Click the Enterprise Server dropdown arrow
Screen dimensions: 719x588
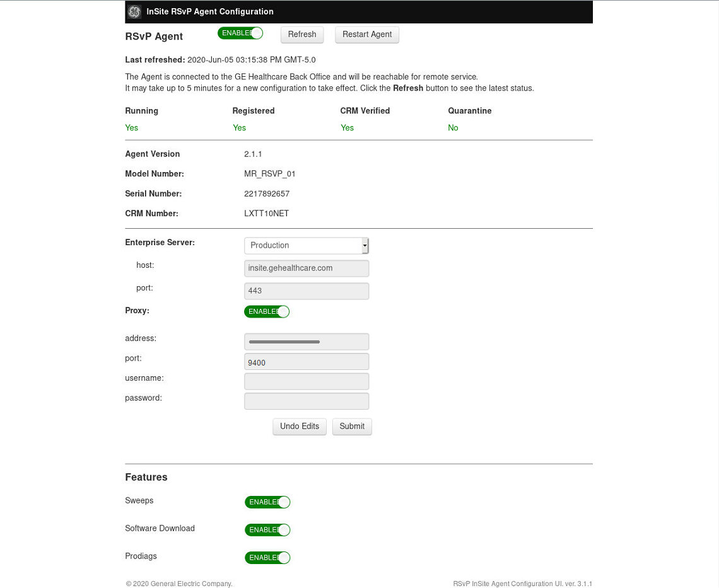point(365,246)
